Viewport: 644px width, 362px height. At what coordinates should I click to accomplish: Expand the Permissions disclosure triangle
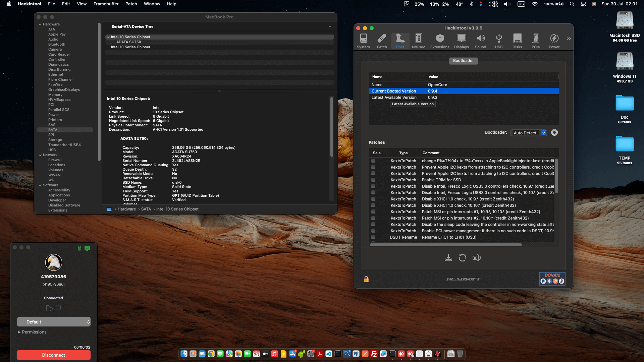click(19, 332)
